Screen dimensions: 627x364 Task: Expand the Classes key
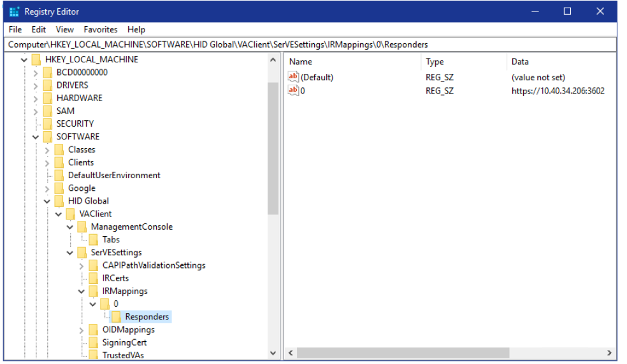(x=47, y=150)
